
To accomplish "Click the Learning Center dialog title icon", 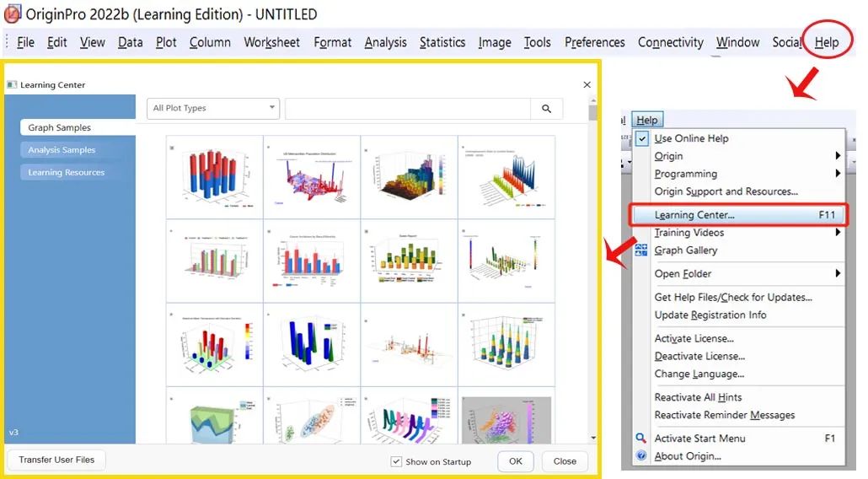I will pos(12,84).
